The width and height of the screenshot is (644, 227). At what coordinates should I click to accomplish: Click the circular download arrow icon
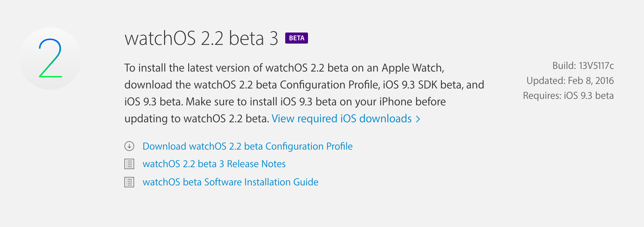click(129, 146)
